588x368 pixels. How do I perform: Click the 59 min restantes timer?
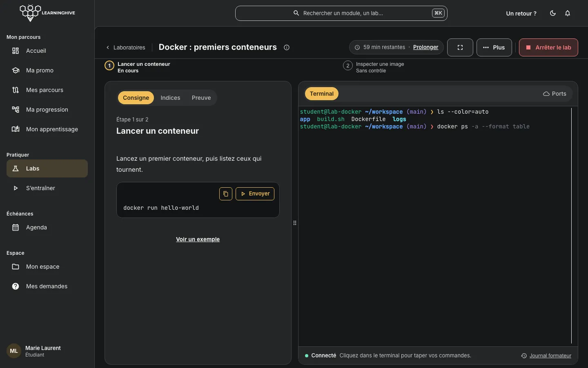click(380, 47)
